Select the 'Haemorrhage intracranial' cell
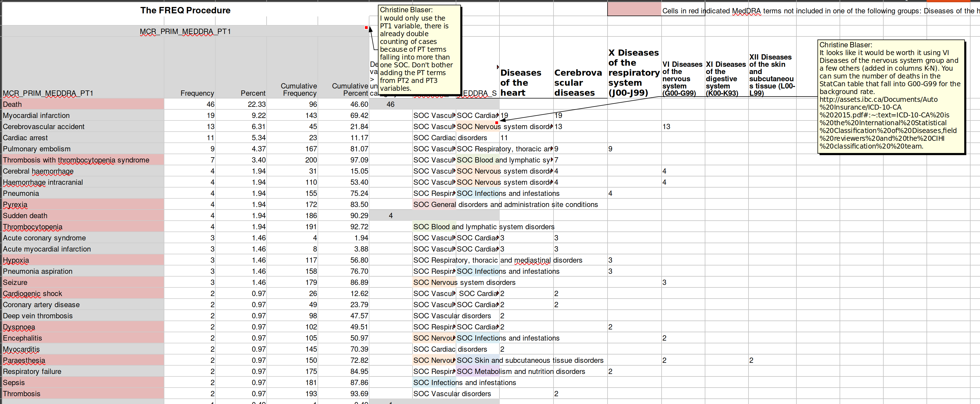 tap(83, 182)
